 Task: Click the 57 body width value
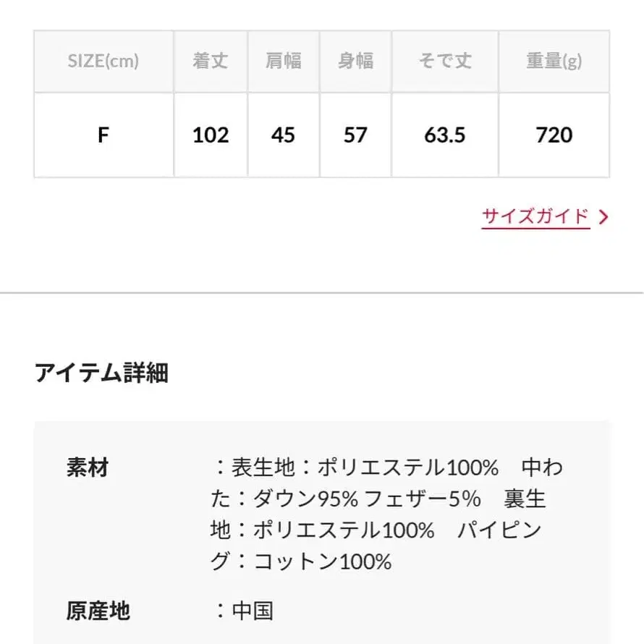pyautogui.click(x=355, y=135)
